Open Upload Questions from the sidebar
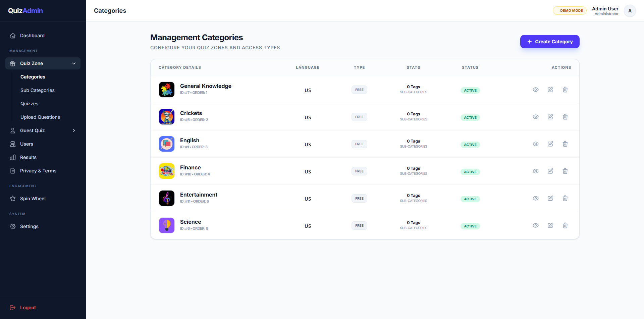 40,117
